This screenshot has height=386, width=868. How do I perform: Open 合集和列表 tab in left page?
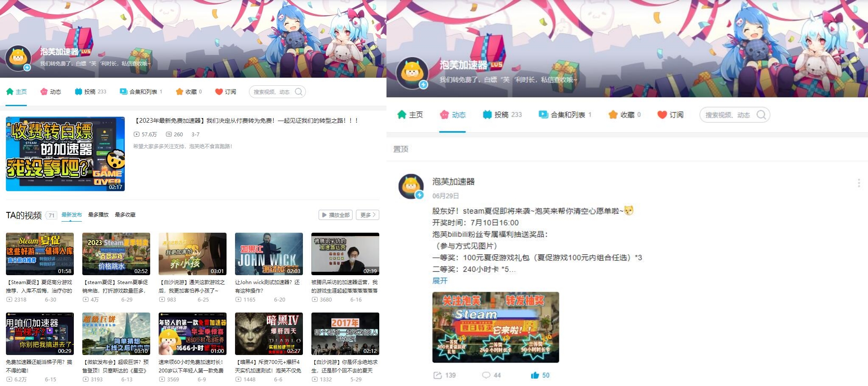coord(141,92)
